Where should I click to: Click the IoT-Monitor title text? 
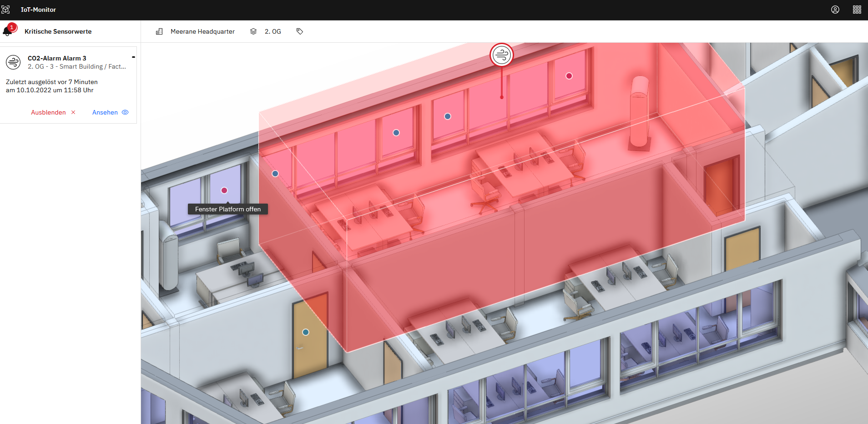pos(38,10)
